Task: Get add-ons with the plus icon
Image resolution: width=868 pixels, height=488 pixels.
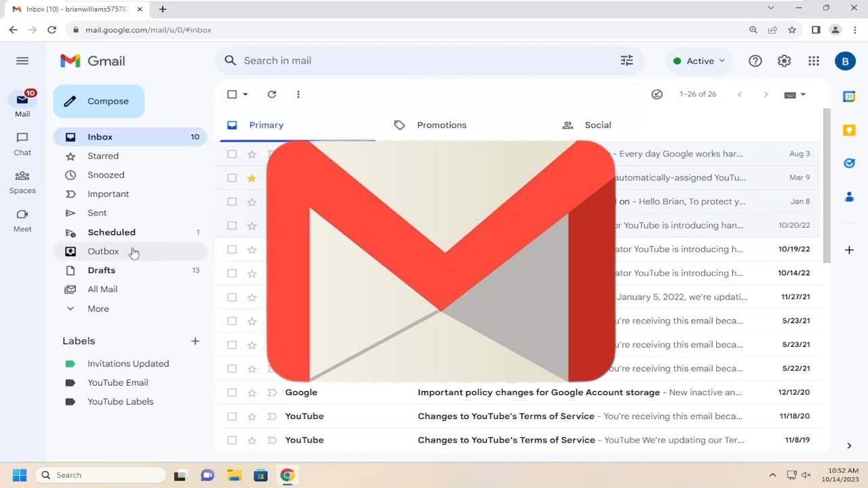Action: (x=849, y=250)
